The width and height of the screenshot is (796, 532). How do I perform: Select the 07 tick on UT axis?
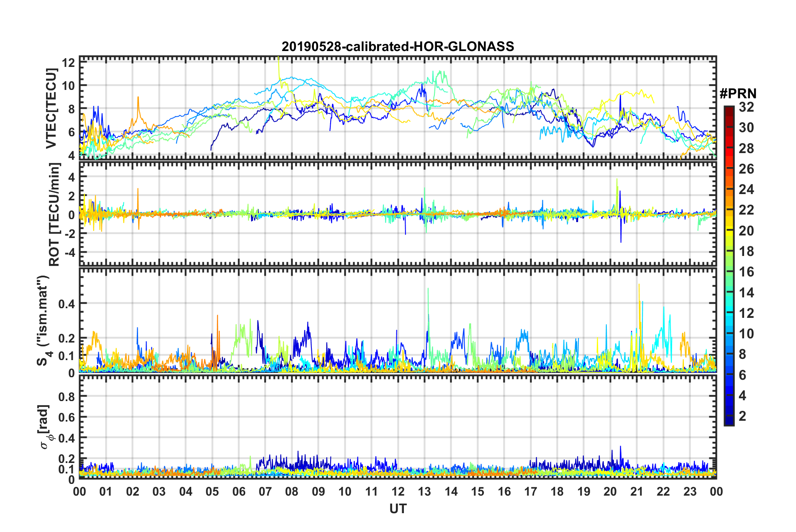(x=265, y=491)
